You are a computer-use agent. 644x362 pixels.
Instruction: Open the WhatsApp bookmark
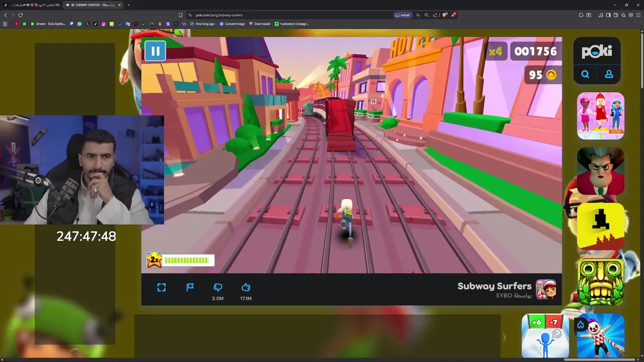click(x=79, y=24)
